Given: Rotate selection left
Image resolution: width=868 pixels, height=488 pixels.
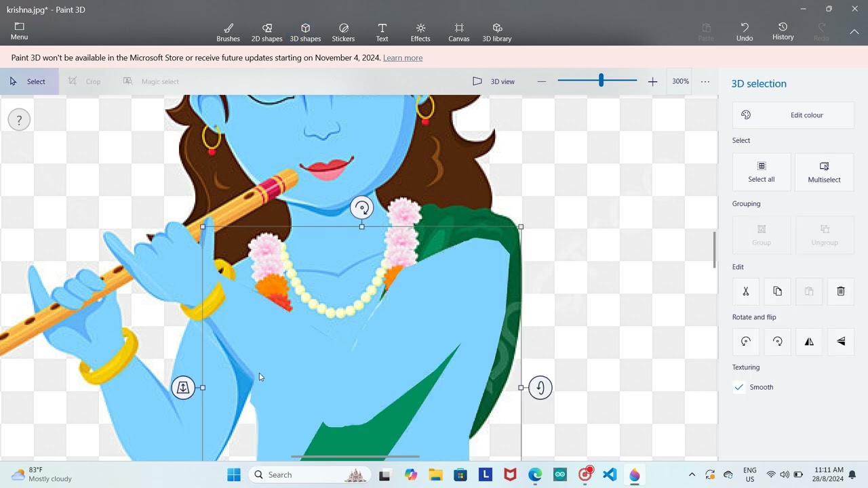Looking at the screenshot, I should (x=745, y=342).
